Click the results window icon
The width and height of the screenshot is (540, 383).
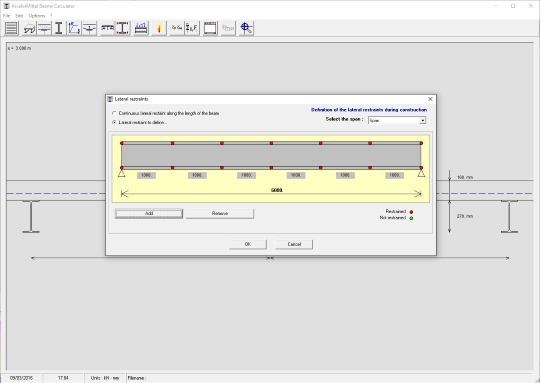tap(210, 28)
